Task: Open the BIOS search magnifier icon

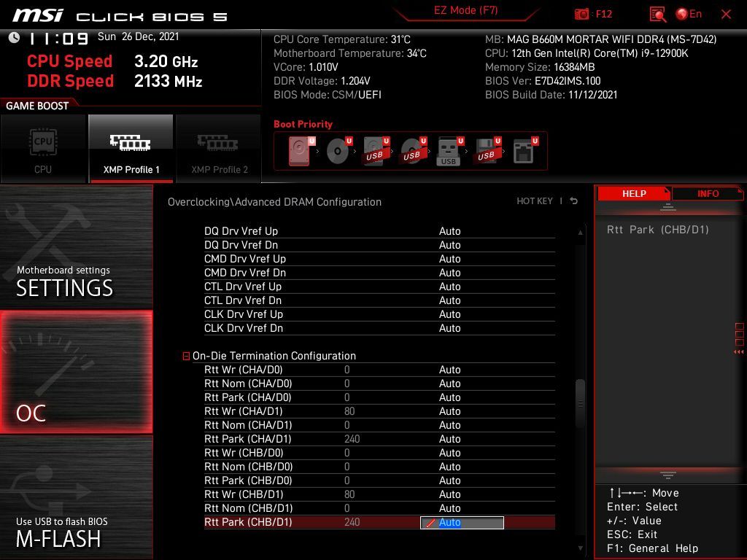Action: [x=657, y=14]
